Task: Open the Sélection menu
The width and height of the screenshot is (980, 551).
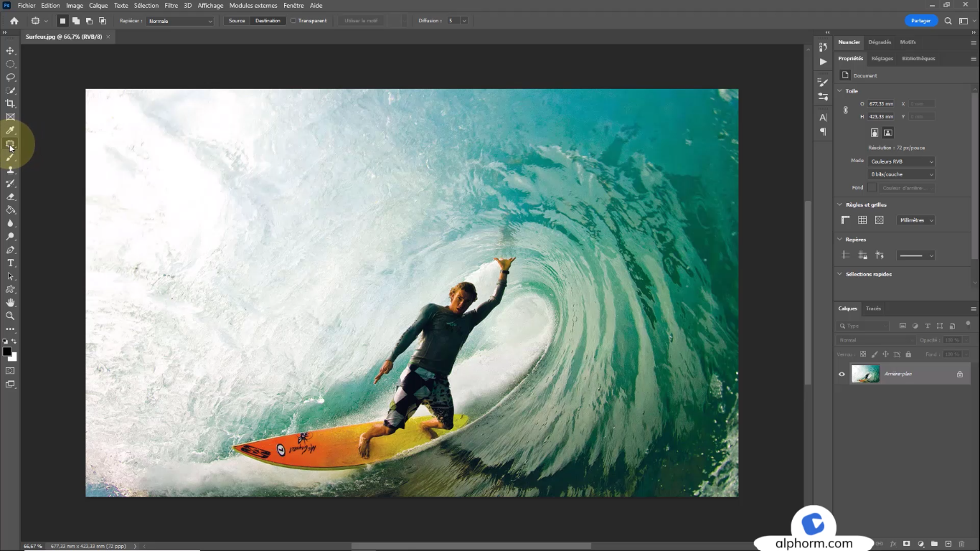Action: click(x=146, y=5)
